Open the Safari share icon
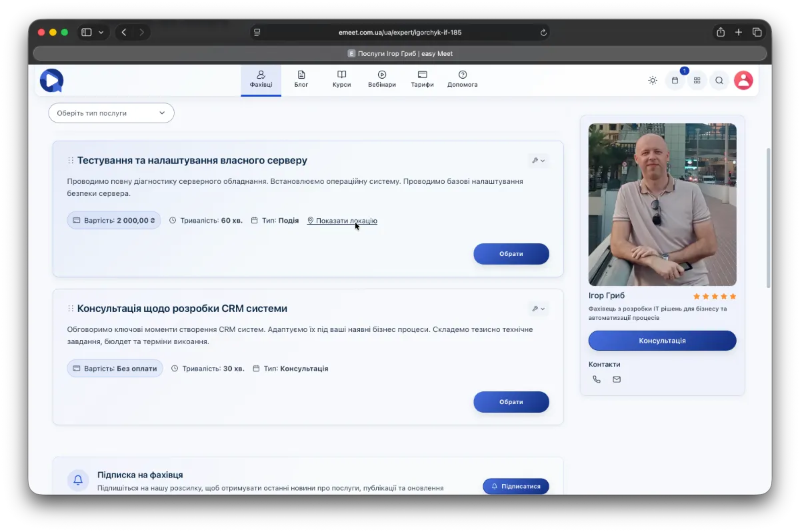800x532 pixels. point(721,32)
